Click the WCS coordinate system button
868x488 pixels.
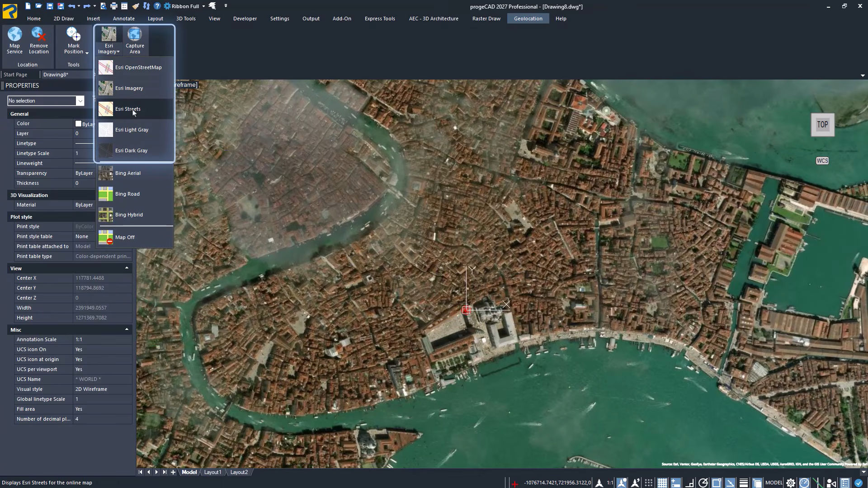[x=822, y=161]
